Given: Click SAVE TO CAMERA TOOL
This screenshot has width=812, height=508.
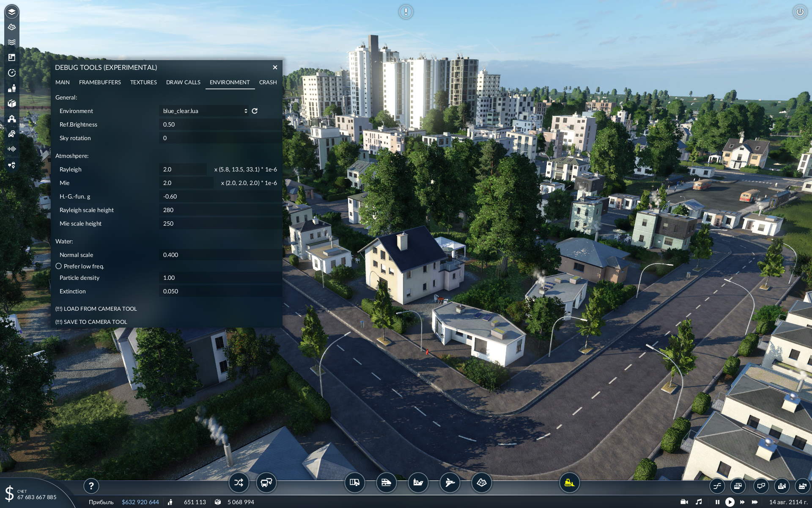Looking at the screenshot, I should pos(91,322).
